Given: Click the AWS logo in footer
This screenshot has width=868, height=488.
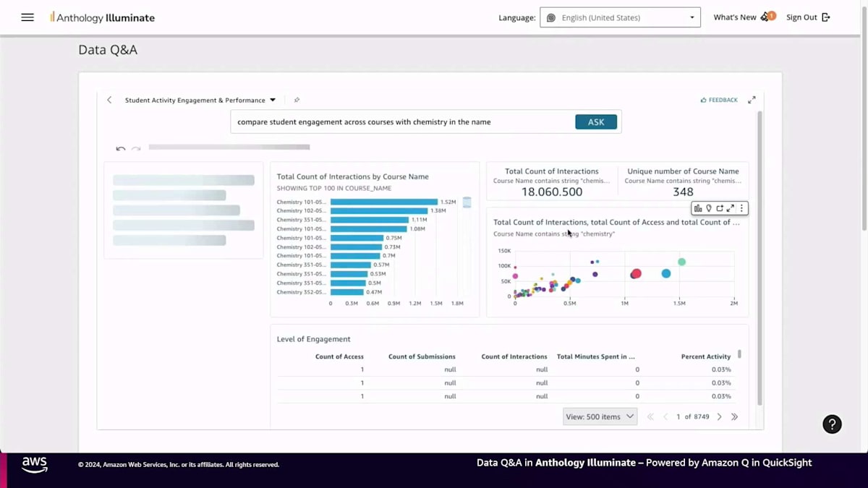Looking at the screenshot, I should (x=34, y=464).
